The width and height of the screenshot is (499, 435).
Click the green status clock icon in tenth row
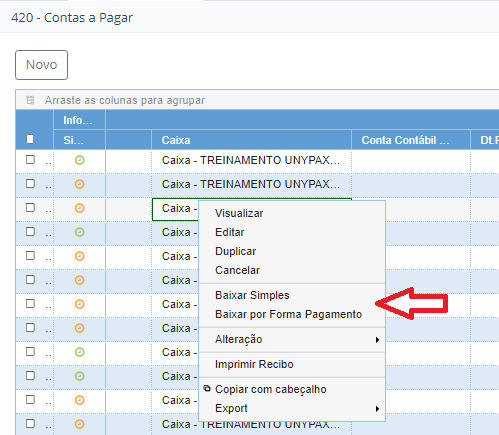(x=79, y=376)
